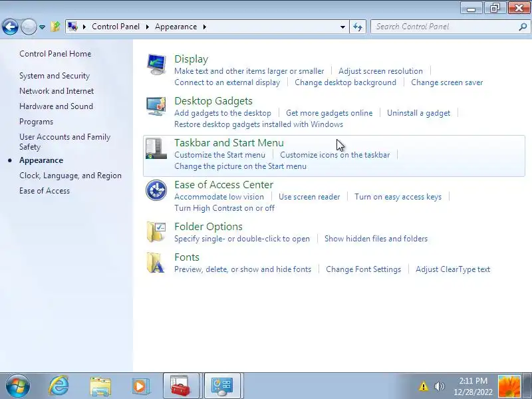This screenshot has height=399, width=532.
Task: Click Change the picture on the Start menu
Action: click(x=240, y=166)
